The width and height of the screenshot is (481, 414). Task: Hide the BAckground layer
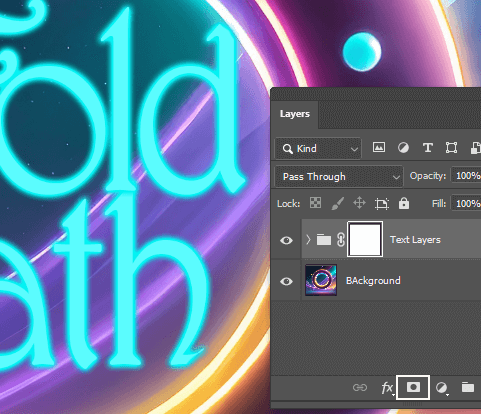[x=286, y=281]
